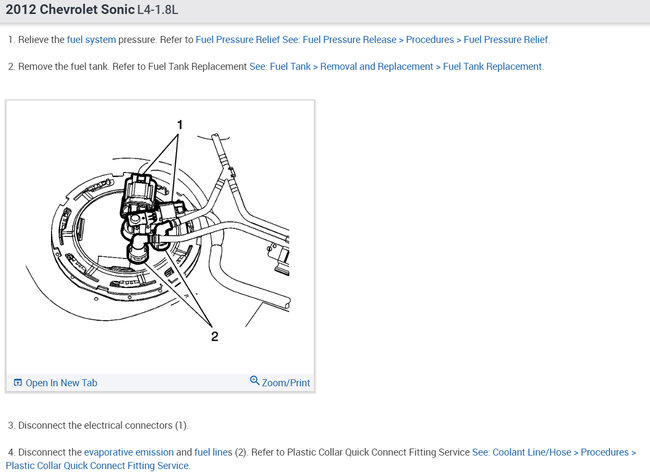Click the 'evaporative emission' link

point(129,452)
